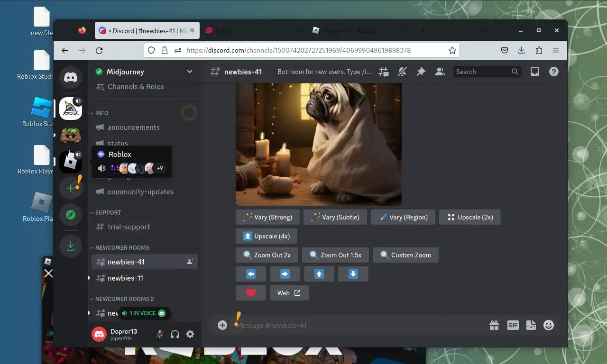
Task: Open the trial-support channel
Action: [145, 227]
